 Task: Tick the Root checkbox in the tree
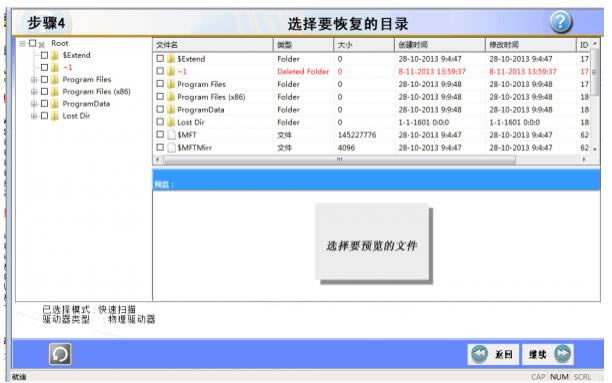[33, 43]
